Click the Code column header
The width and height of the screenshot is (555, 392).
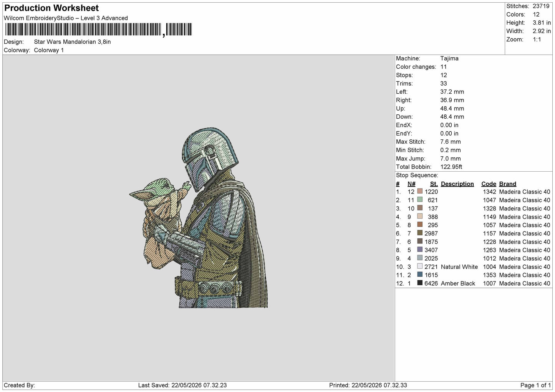click(489, 184)
